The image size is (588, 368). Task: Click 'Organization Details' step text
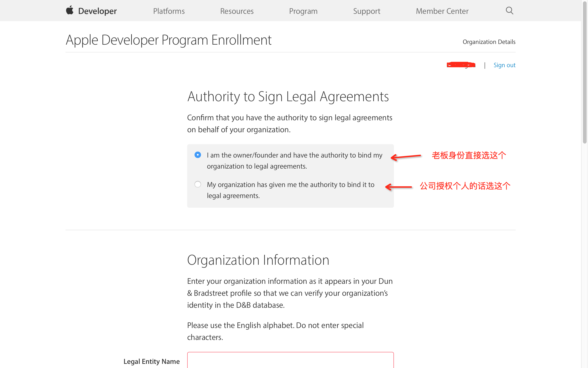point(489,42)
